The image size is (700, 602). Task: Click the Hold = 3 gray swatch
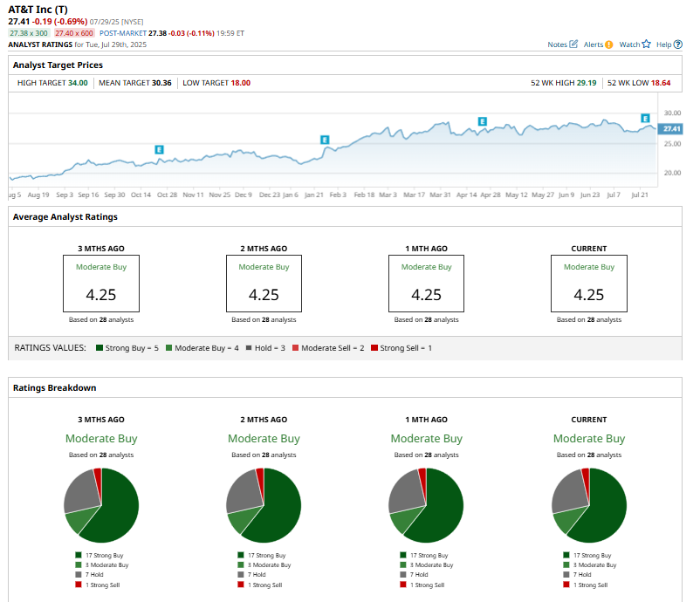(x=249, y=347)
